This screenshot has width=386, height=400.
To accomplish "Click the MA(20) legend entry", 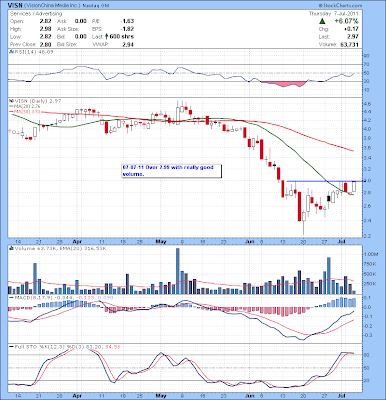I will click(x=25, y=106).
